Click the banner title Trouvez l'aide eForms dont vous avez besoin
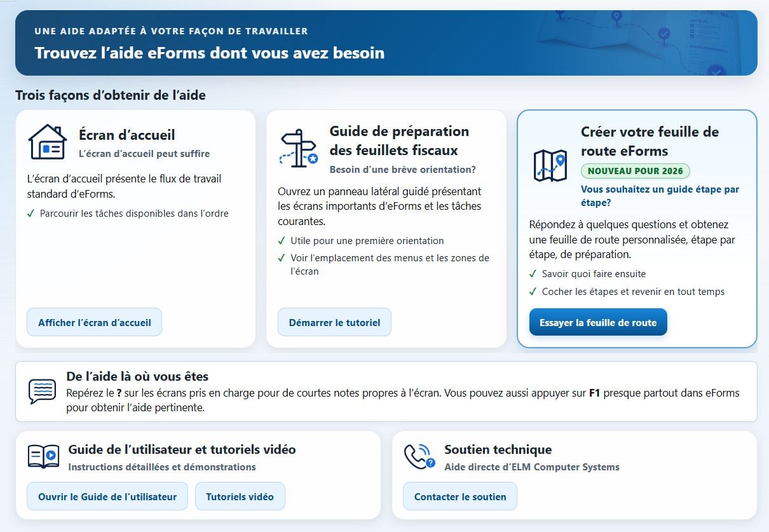Screen dimensions: 769x532 click(210, 53)
